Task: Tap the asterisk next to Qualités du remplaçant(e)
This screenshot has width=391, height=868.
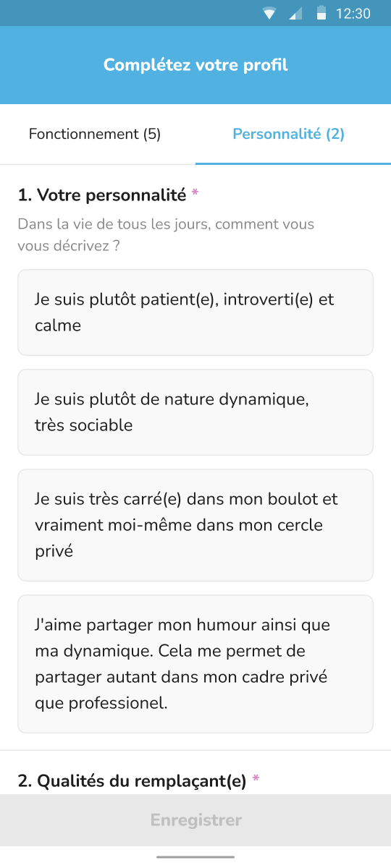Action: (256, 780)
